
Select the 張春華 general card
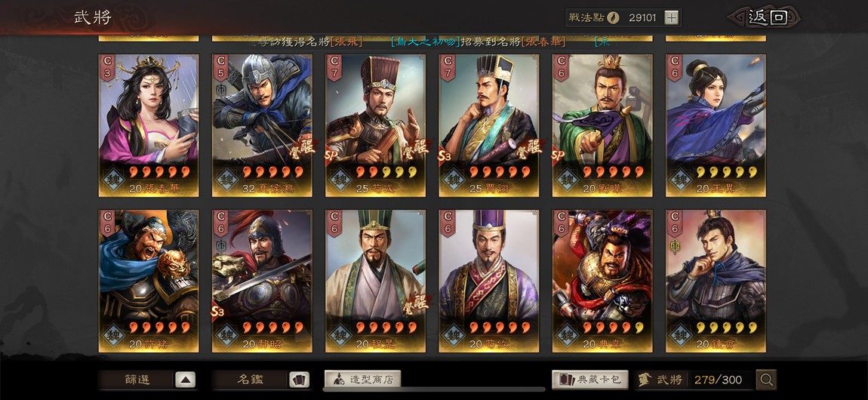pyautogui.click(x=149, y=125)
